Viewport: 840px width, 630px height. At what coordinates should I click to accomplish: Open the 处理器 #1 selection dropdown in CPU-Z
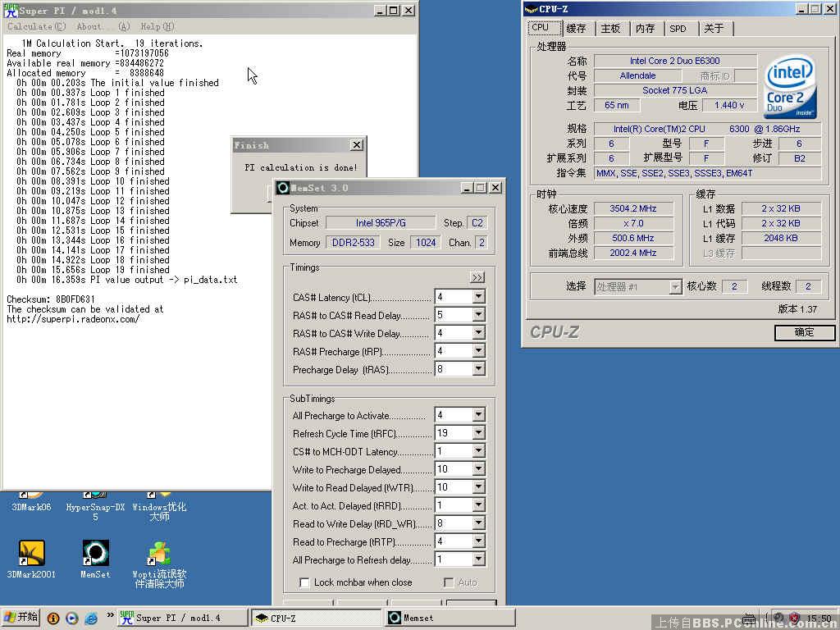pos(637,287)
